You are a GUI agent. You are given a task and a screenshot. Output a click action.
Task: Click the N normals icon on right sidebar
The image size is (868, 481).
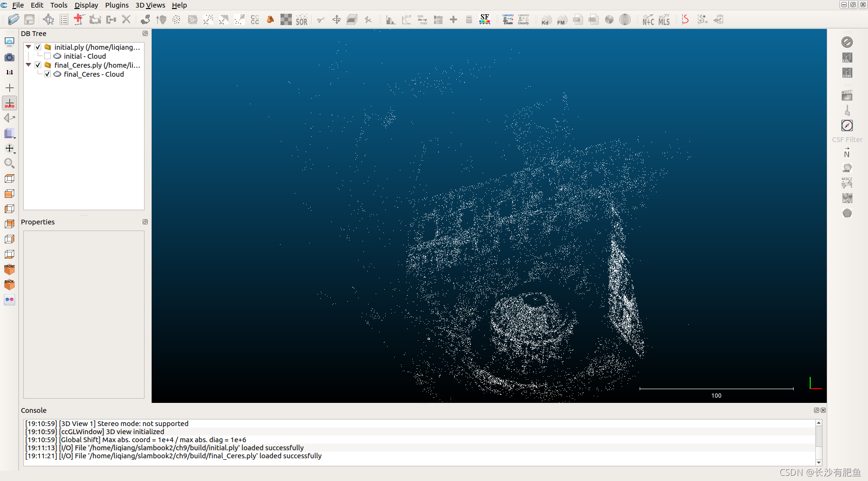(847, 152)
